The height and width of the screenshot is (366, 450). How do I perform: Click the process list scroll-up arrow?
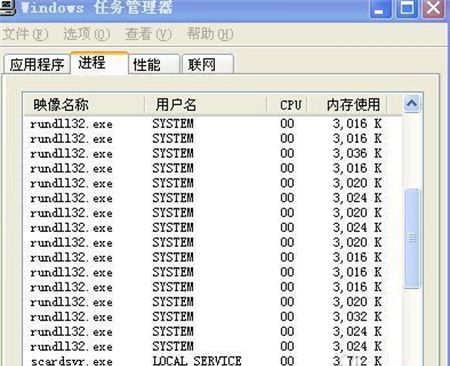pyautogui.click(x=412, y=104)
